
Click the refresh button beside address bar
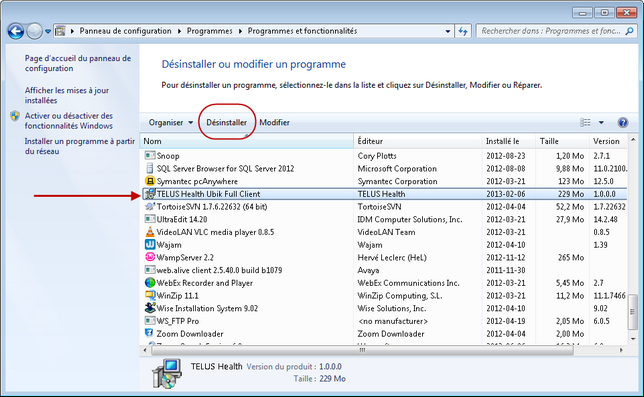[463, 31]
